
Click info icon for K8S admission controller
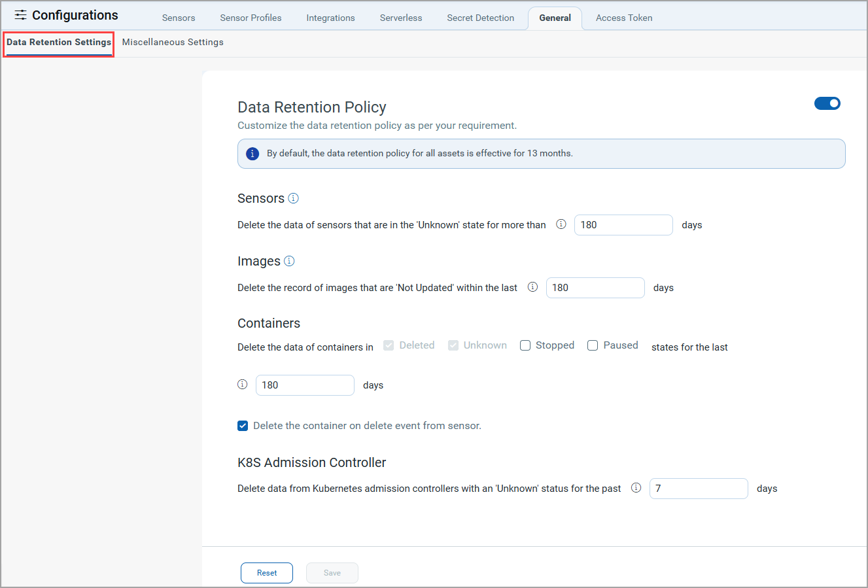[636, 488]
